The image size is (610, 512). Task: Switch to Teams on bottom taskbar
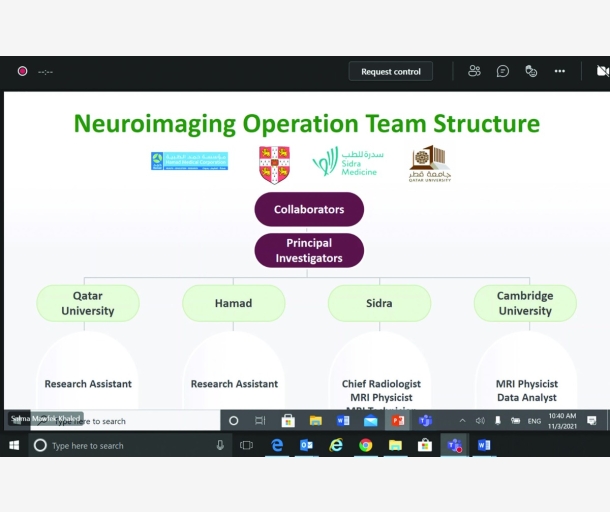pos(454,445)
